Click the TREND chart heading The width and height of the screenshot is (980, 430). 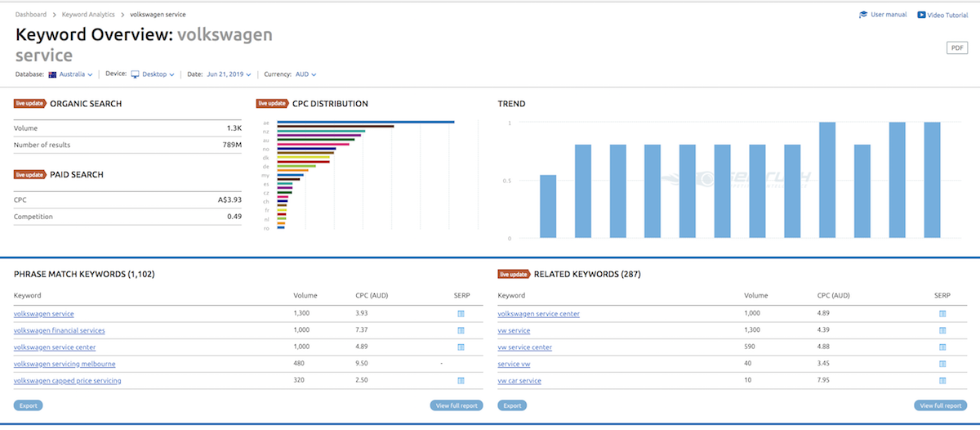(512, 104)
